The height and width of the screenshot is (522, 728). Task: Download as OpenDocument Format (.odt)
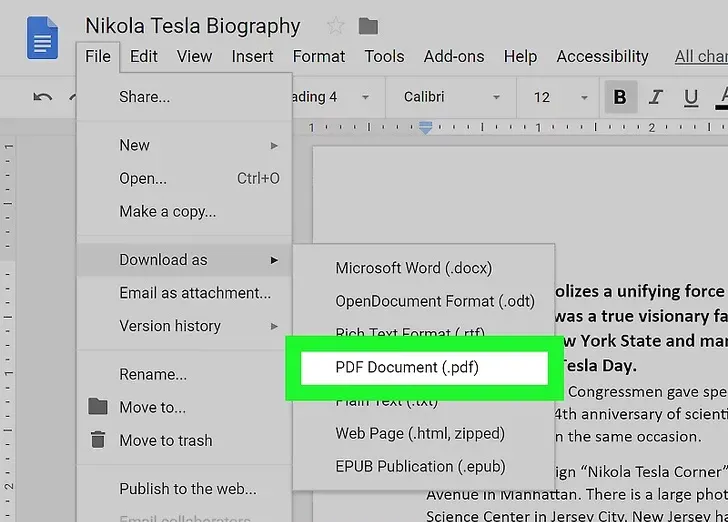click(423, 301)
